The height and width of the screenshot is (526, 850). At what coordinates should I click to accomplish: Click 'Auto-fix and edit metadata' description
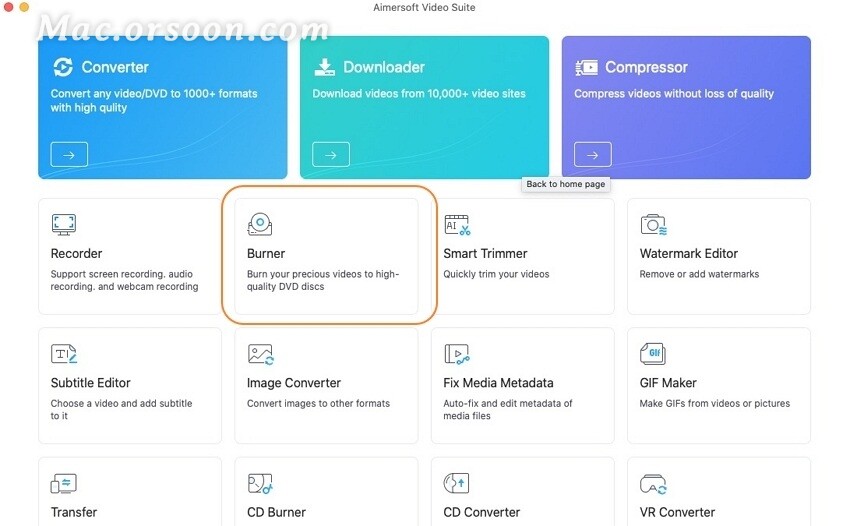point(508,409)
